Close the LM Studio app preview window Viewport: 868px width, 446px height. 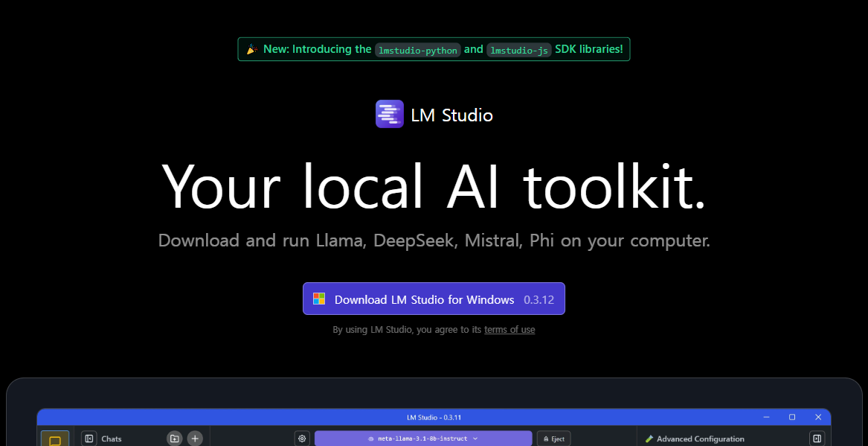pyautogui.click(x=818, y=417)
